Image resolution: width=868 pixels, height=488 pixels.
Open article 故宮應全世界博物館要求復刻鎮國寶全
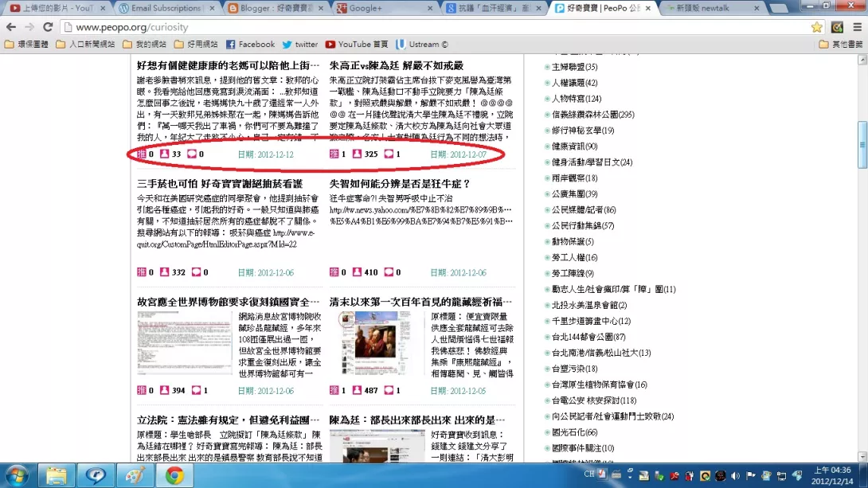(x=228, y=302)
